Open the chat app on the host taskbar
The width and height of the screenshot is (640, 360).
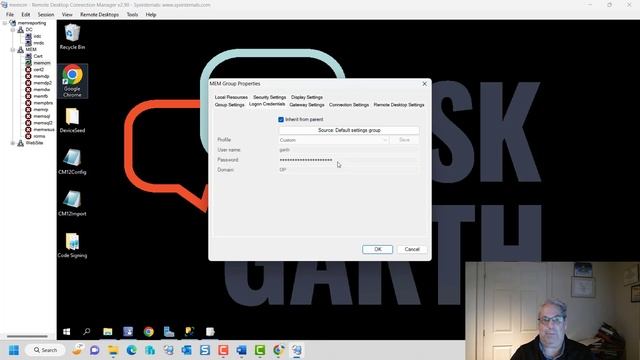pos(95,350)
